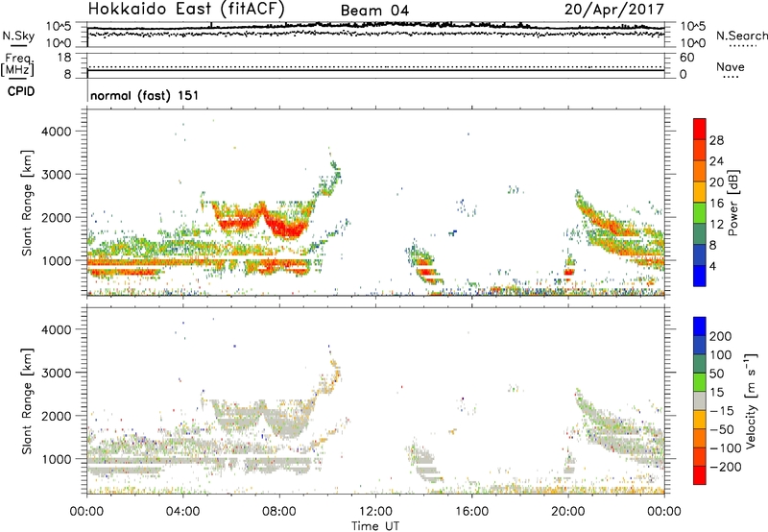Click the 'Time UT' axis label
768x532 pixels.
[x=375, y=525]
